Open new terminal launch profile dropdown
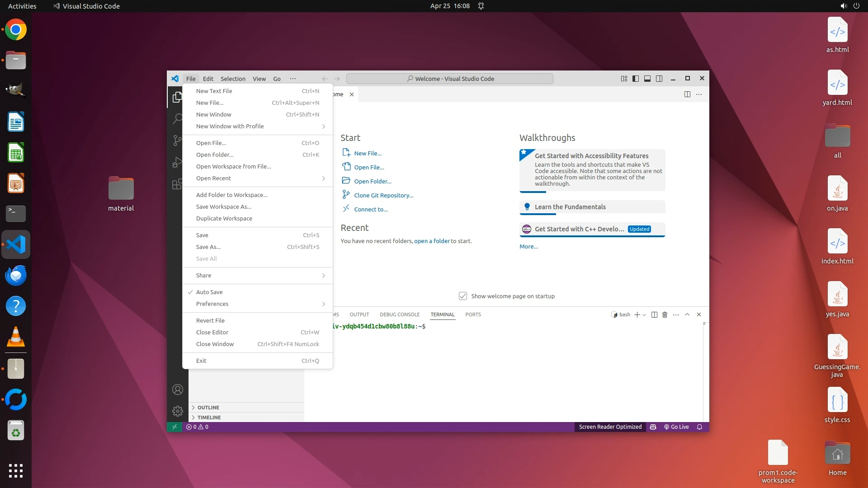The height and width of the screenshot is (488, 868). coord(644,314)
